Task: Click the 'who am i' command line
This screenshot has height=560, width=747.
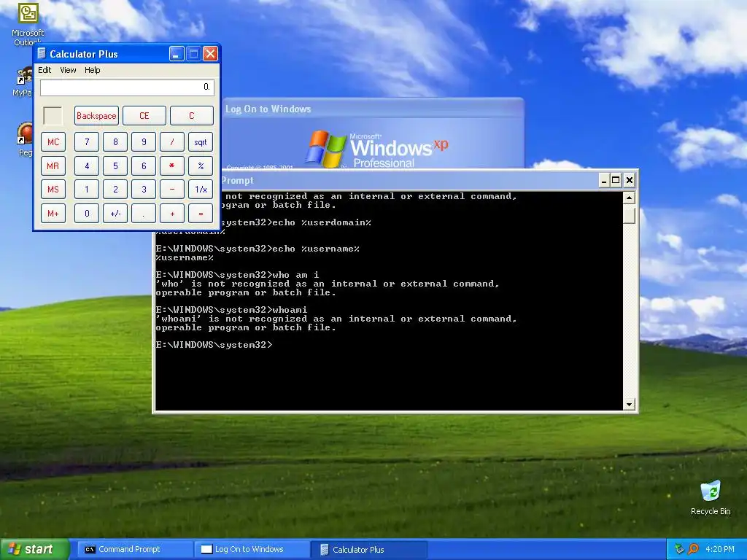Action: coord(296,275)
